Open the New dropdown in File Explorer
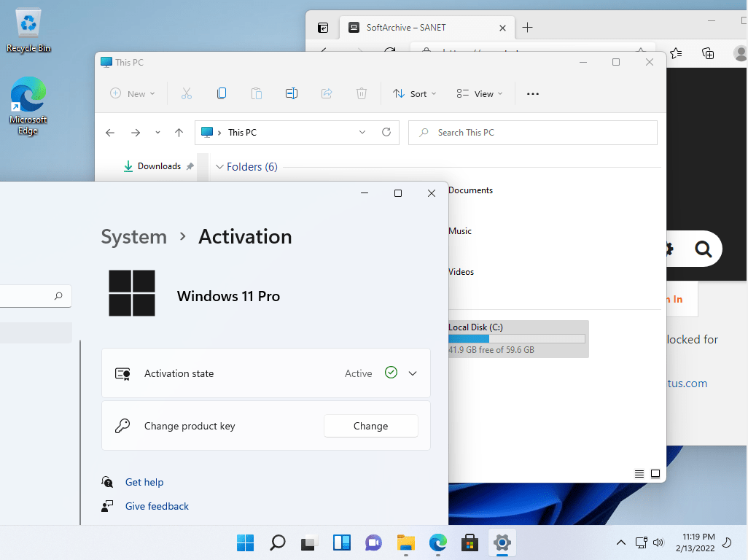 tap(133, 93)
